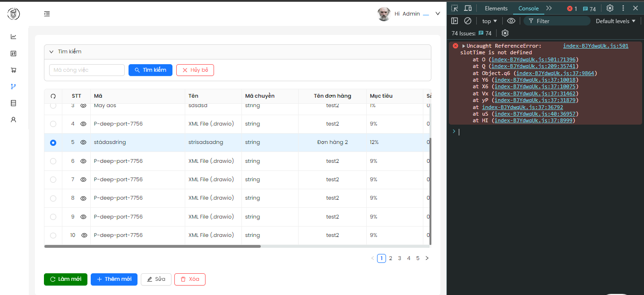Click the Mã công việc input field
644x295 pixels.
[x=87, y=70]
